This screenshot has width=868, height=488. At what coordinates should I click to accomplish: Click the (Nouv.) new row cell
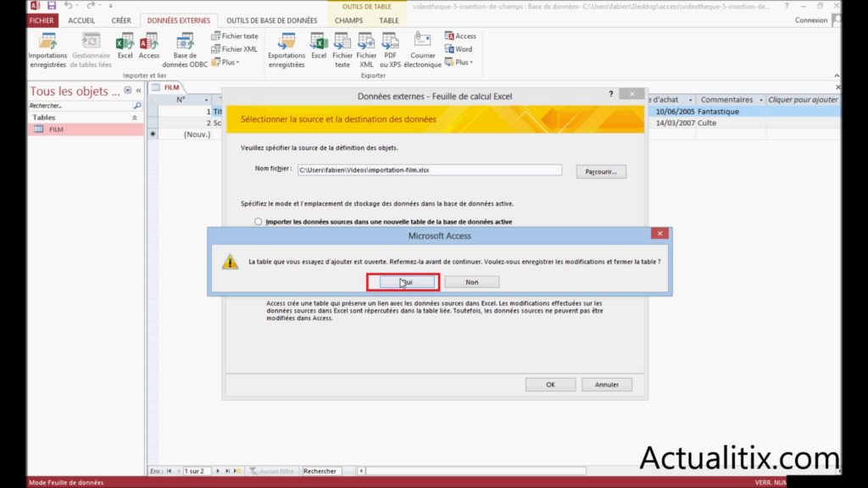[186, 135]
